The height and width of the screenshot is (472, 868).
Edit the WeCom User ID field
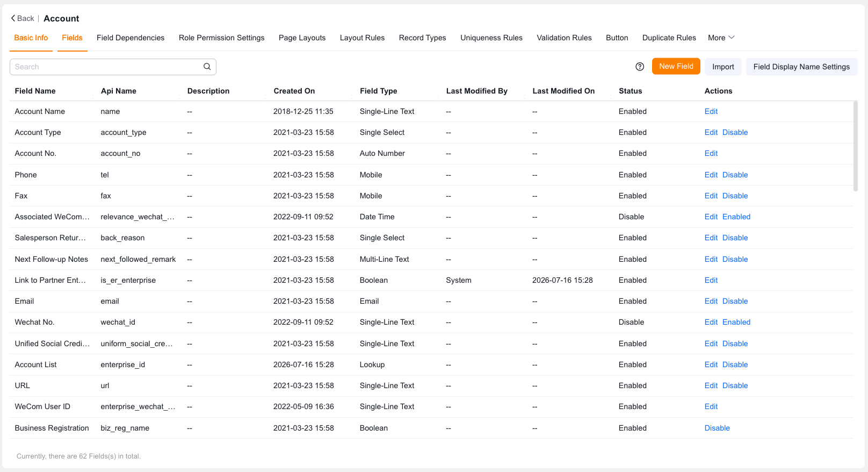711,406
